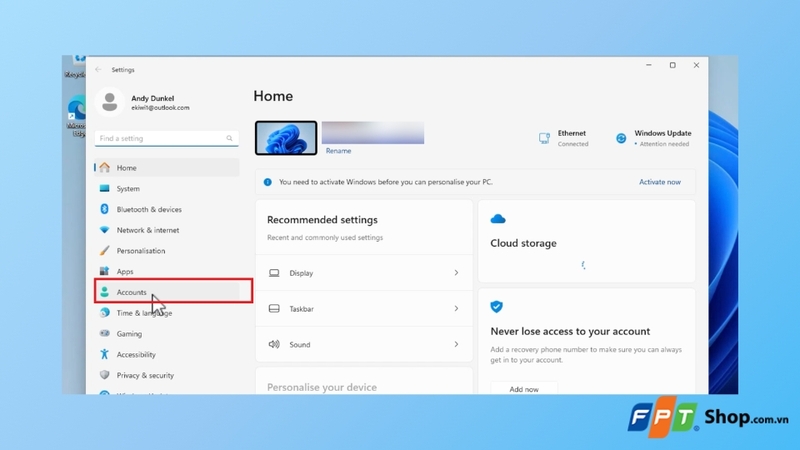Click the Display row label

pyautogui.click(x=301, y=273)
